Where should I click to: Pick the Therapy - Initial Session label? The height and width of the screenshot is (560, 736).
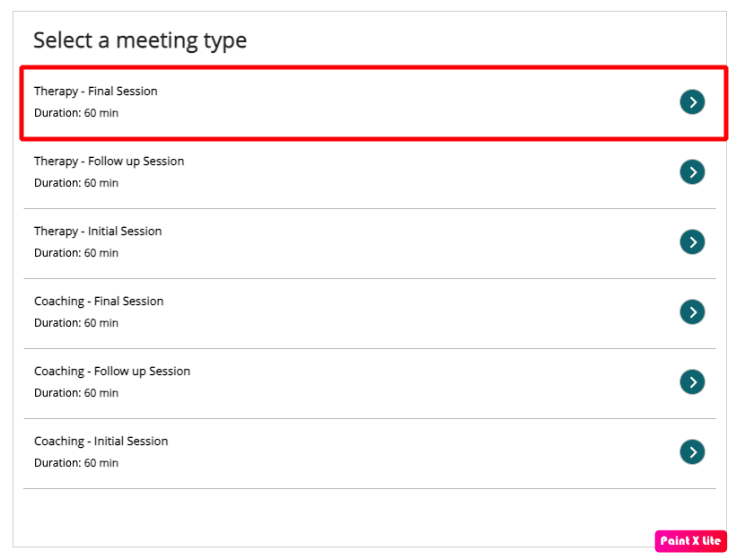(98, 231)
